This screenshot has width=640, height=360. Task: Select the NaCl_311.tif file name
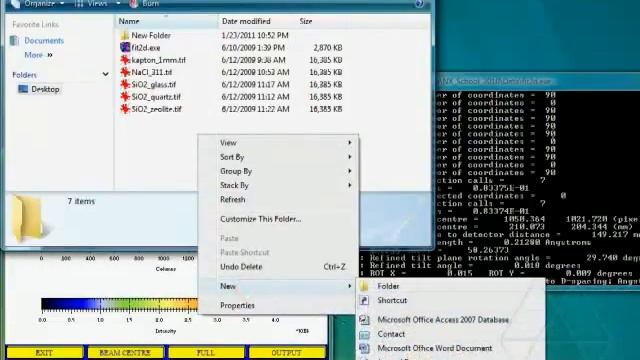(151, 72)
